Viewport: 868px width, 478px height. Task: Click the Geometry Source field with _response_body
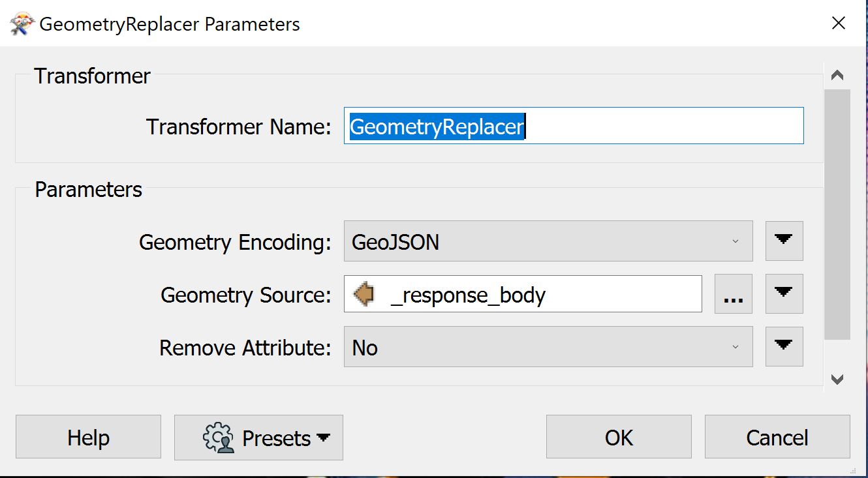[523, 294]
